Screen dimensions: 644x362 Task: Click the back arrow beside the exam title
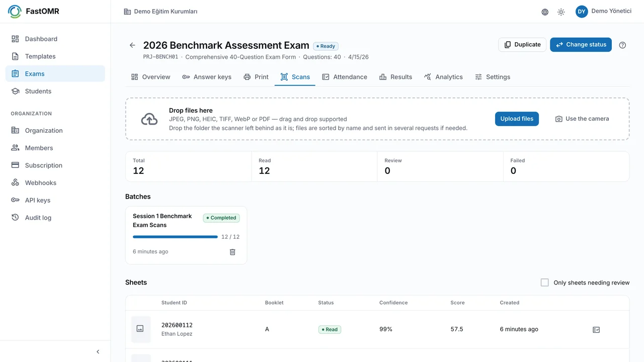132,45
